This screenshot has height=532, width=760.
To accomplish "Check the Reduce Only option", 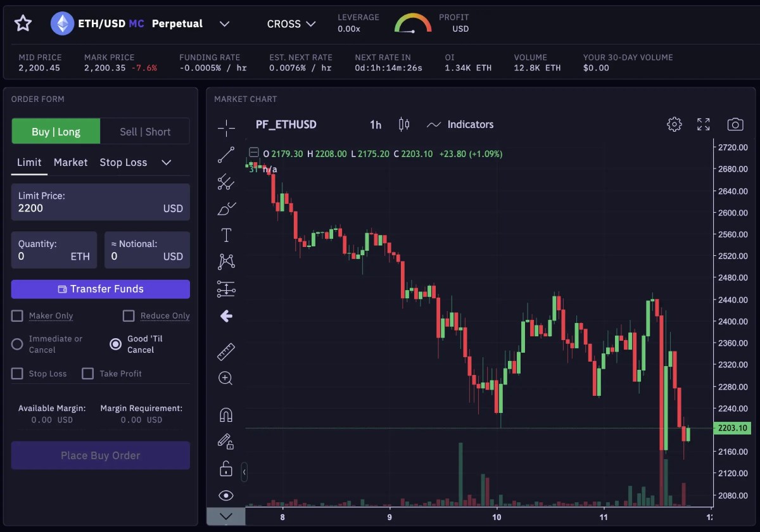I will pyautogui.click(x=129, y=315).
